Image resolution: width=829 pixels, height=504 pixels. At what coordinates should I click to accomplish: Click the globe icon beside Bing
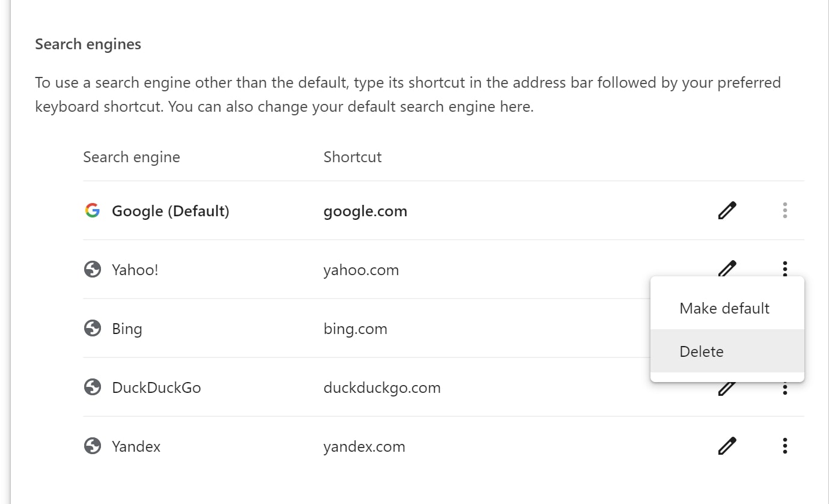pos(92,328)
